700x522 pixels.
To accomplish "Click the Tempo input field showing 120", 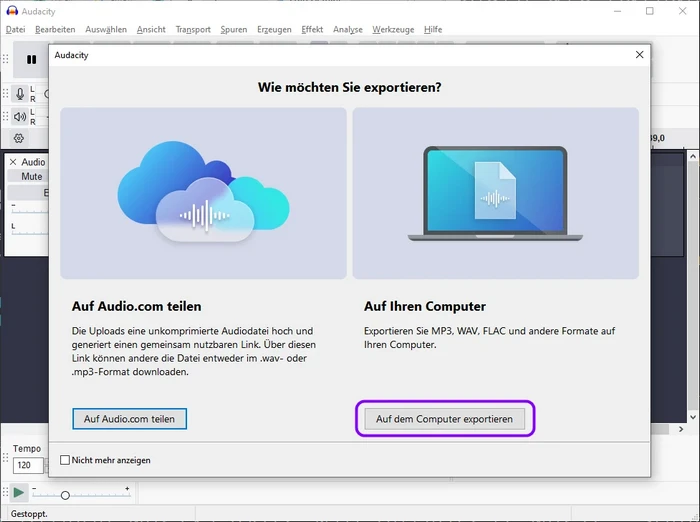I will 28,465.
